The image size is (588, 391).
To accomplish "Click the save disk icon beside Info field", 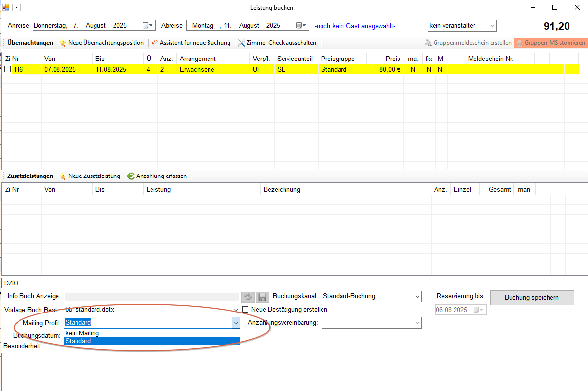I will point(263,297).
